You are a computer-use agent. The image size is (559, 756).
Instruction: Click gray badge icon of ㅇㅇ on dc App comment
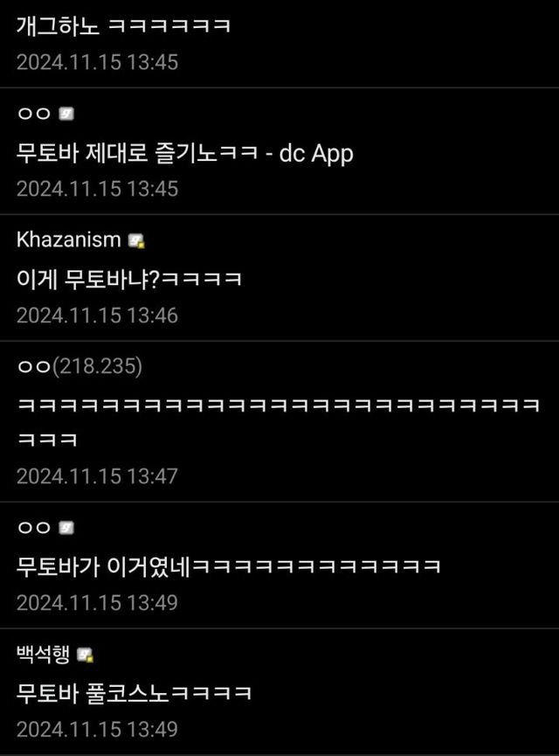66,114
